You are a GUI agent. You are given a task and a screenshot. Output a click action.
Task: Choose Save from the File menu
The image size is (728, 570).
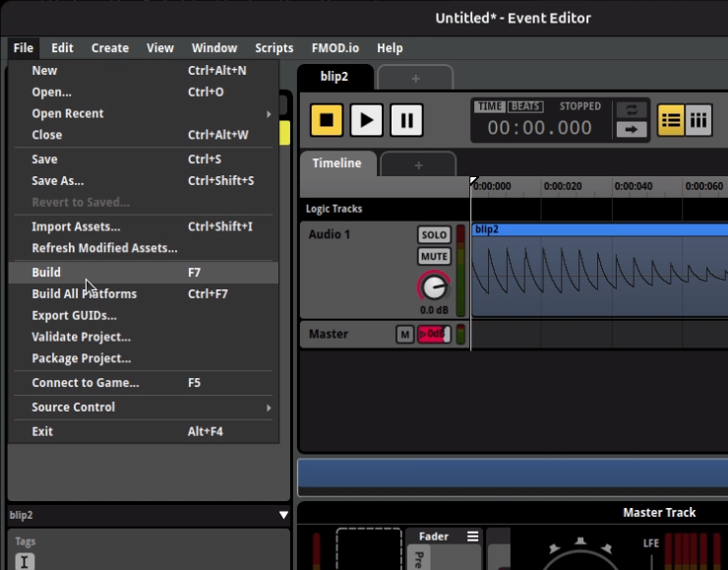click(144, 158)
